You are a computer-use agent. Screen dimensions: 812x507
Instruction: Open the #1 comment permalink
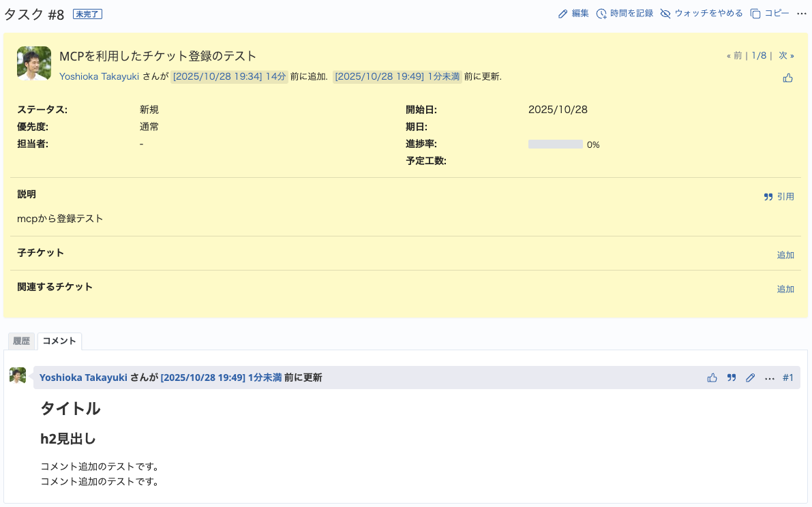(x=788, y=378)
